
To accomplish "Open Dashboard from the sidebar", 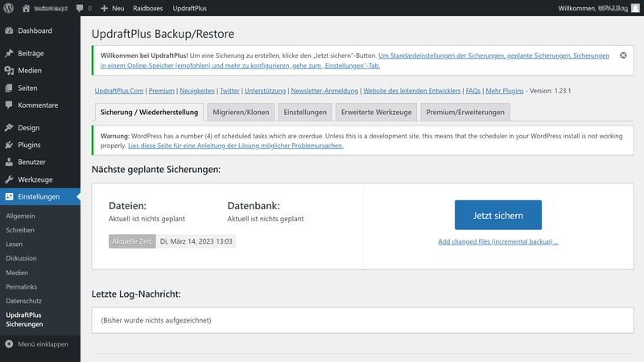I will click(35, 31).
